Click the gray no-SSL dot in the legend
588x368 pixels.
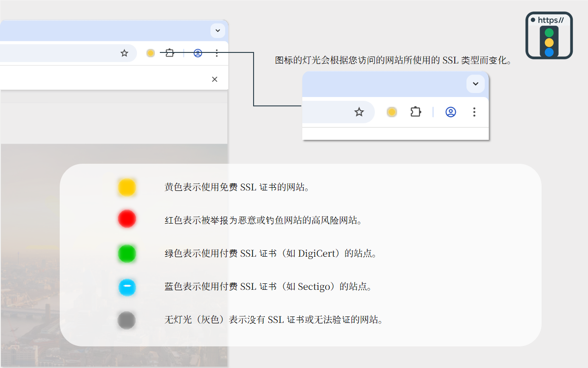click(127, 320)
